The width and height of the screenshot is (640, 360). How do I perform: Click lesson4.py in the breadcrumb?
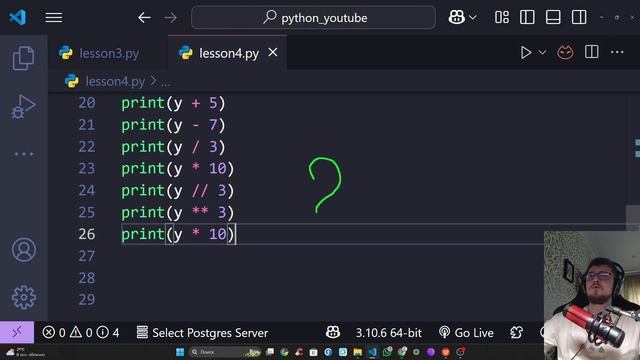pyautogui.click(x=115, y=82)
